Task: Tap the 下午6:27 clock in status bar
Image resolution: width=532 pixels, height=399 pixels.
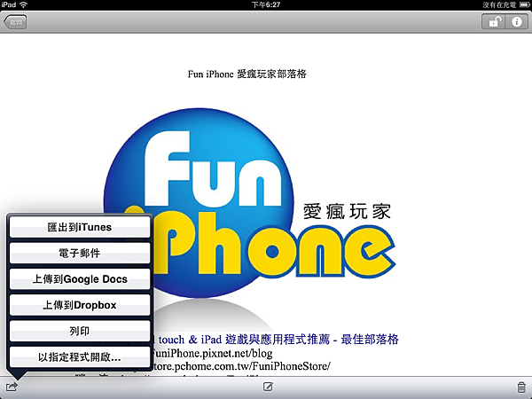Action: [x=266, y=4]
